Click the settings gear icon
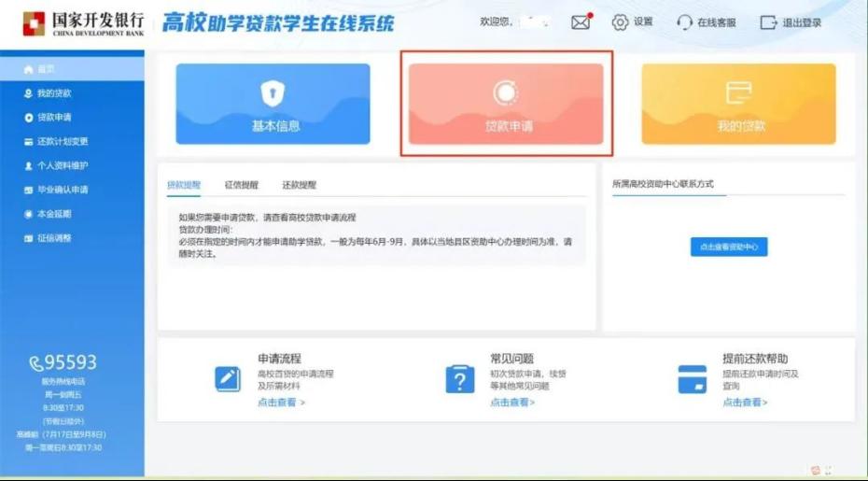 (x=620, y=22)
